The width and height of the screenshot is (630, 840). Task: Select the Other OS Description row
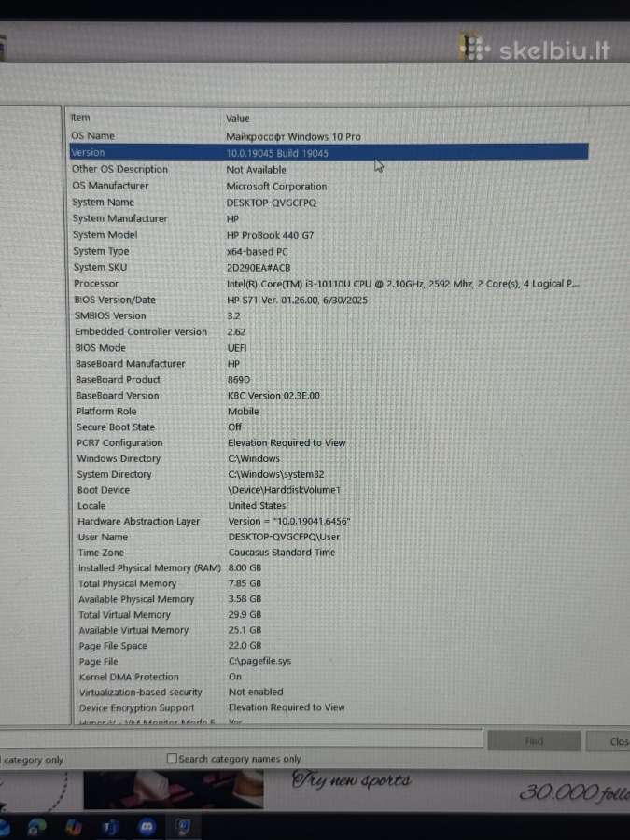click(329, 169)
